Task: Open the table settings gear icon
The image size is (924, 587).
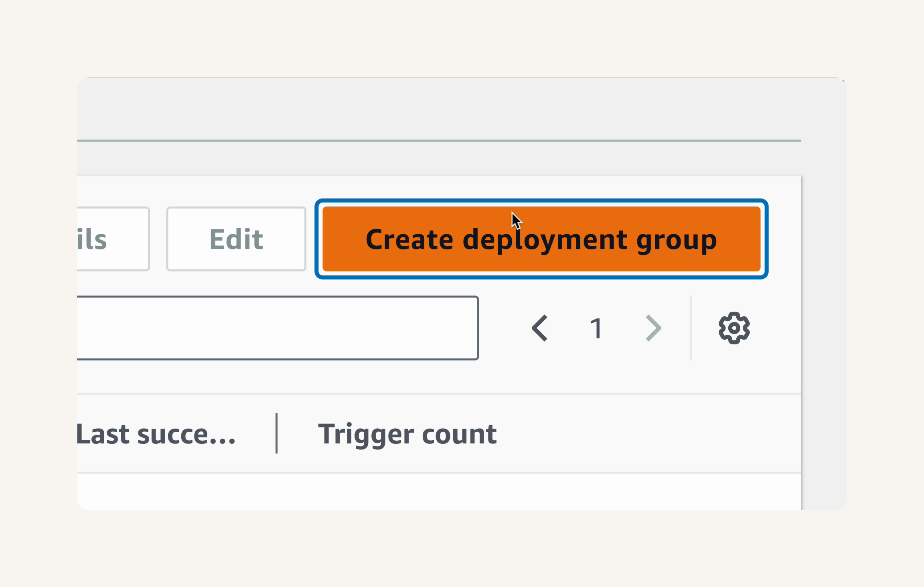Action: point(734,328)
